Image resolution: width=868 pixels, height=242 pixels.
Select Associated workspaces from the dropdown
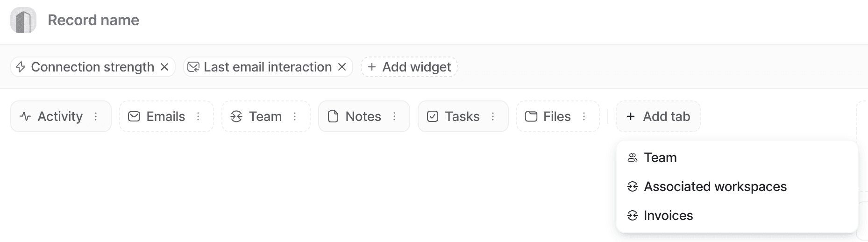coord(715,186)
